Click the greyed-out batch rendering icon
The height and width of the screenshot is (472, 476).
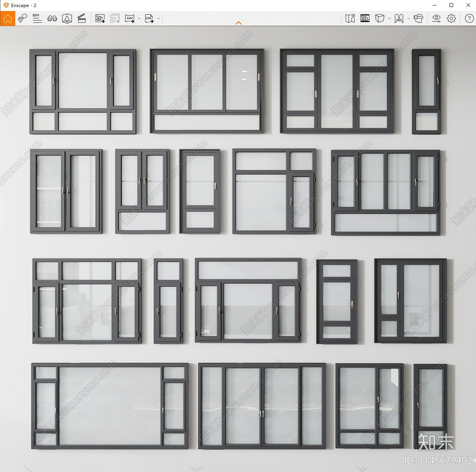pyautogui.click(x=115, y=19)
